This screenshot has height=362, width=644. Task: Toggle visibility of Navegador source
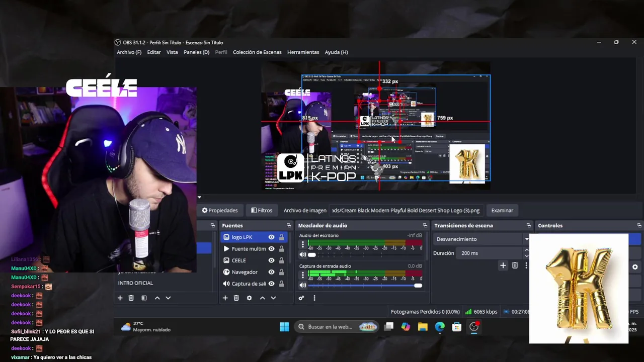pyautogui.click(x=271, y=272)
